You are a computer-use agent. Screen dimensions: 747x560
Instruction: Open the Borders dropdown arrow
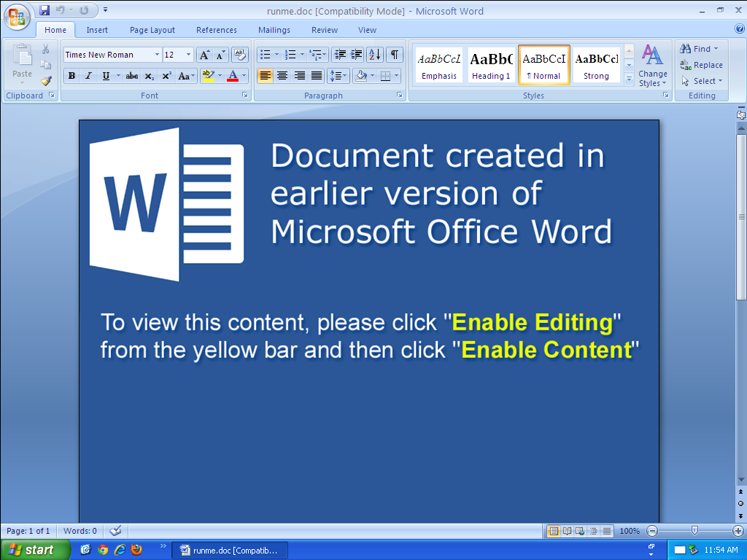click(396, 76)
